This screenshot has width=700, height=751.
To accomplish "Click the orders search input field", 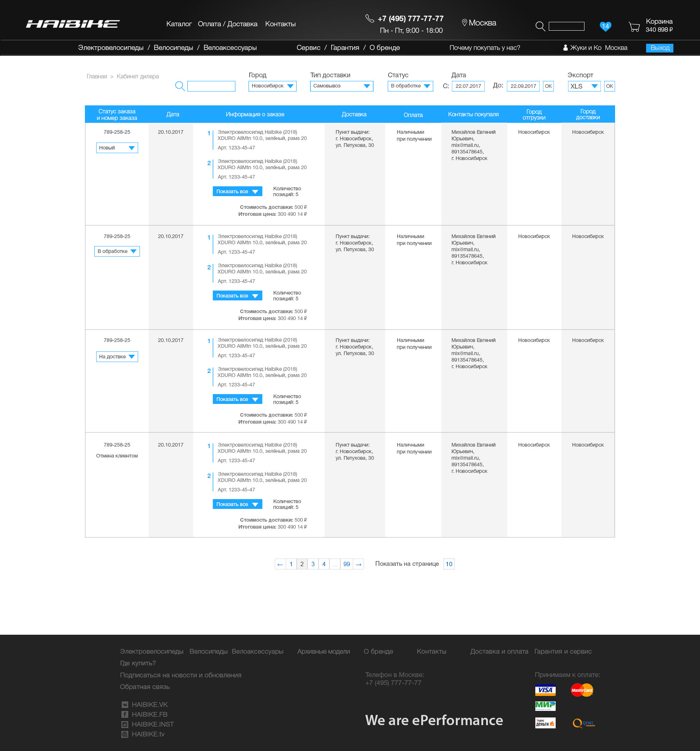I will point(211,86).
